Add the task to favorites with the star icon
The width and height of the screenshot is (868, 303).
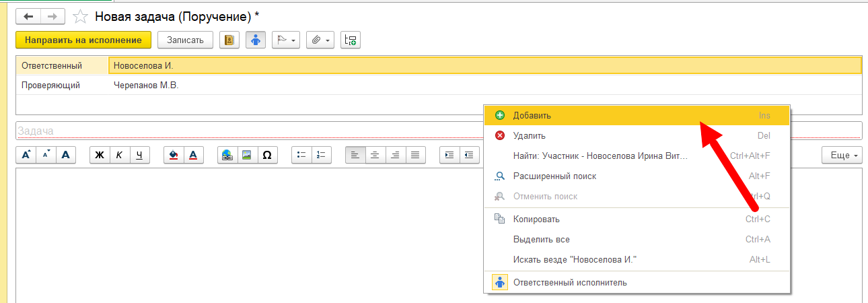(80, 16)
